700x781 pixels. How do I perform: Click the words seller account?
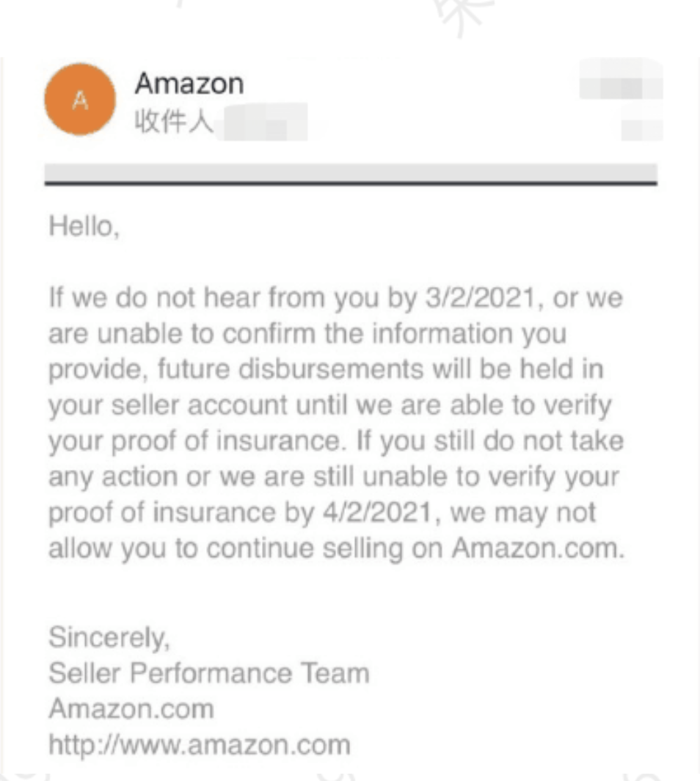(x=199, y=405)
